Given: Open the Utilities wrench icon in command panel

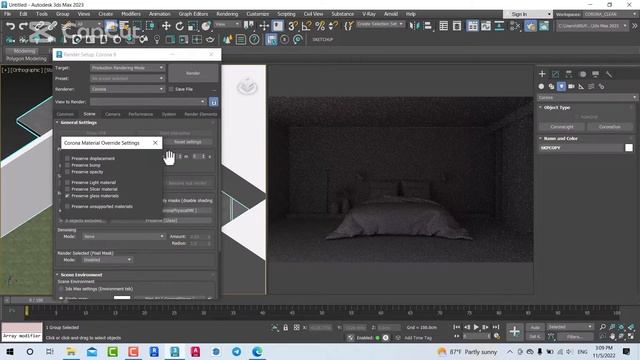Looking at the screenshot, I should tap(609, 74).
